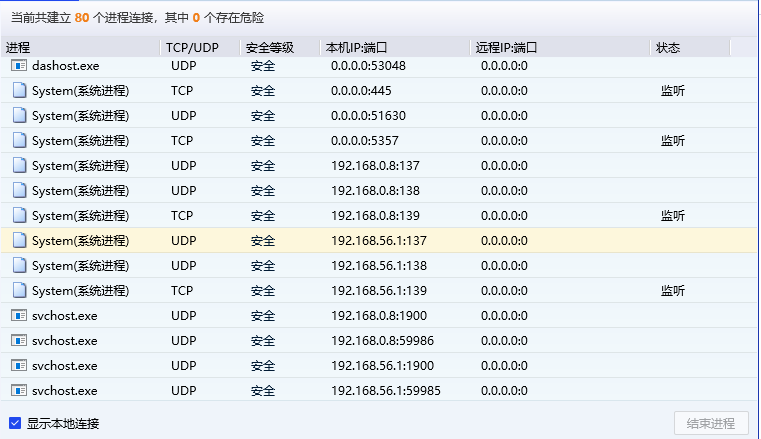Screen dimensions: 761x439
Task: Click the file icon on the highlighted 192.168.56.1:137 row
Action: click(x=19, y=240)
